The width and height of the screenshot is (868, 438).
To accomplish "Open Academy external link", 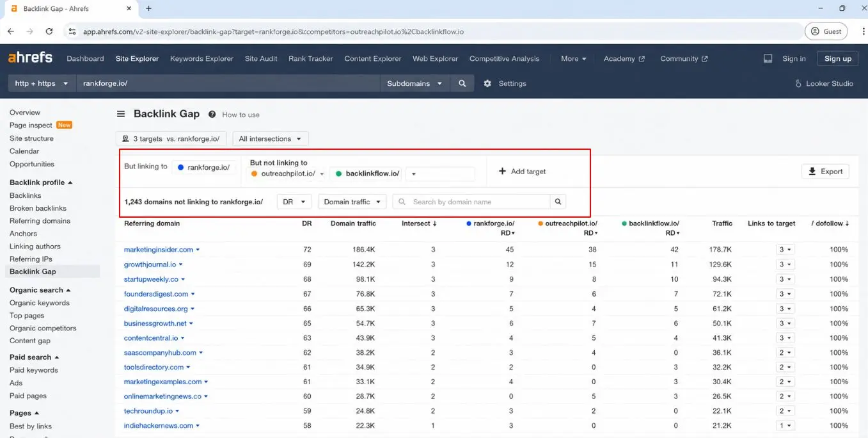I will click(x=624, y=58).
